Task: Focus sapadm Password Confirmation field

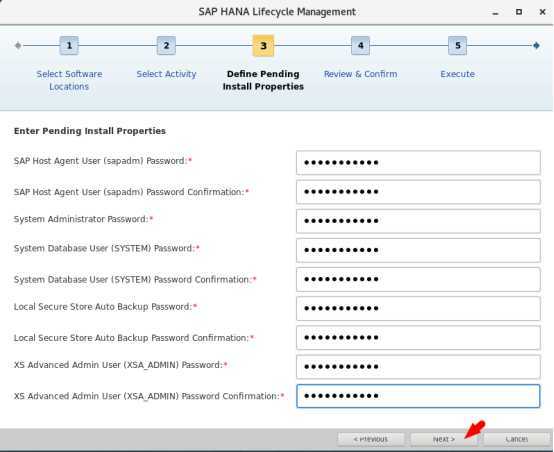Action: point(418,192)
